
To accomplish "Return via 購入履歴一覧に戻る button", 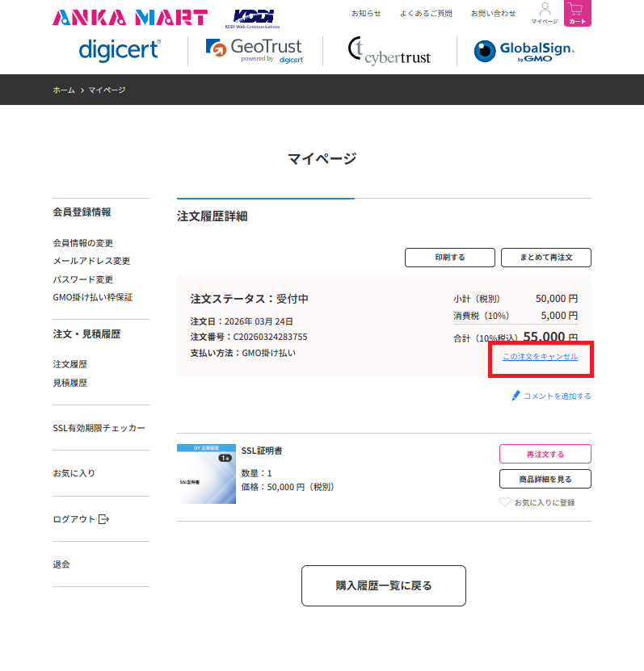I will coord(384,585).
